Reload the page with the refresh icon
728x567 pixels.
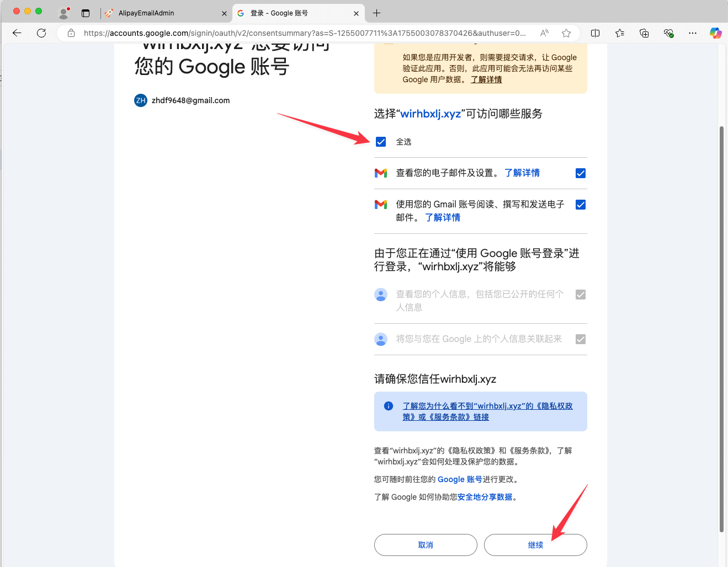click(x=41, y=33)
